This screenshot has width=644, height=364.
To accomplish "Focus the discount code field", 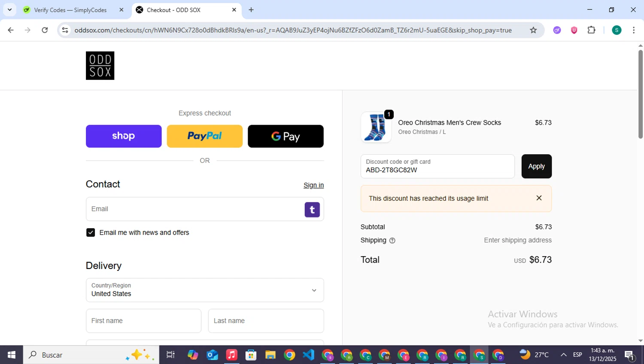I will (437, 166).
